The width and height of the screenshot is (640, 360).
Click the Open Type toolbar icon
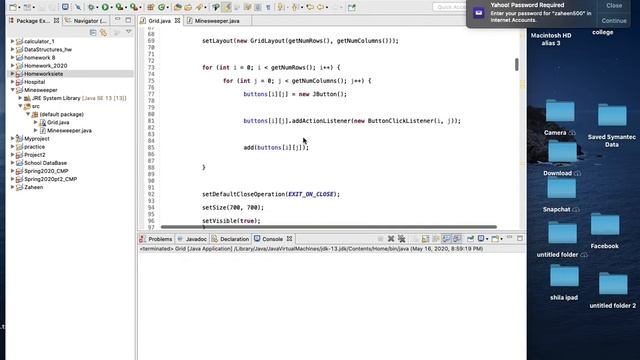(177, 7)
